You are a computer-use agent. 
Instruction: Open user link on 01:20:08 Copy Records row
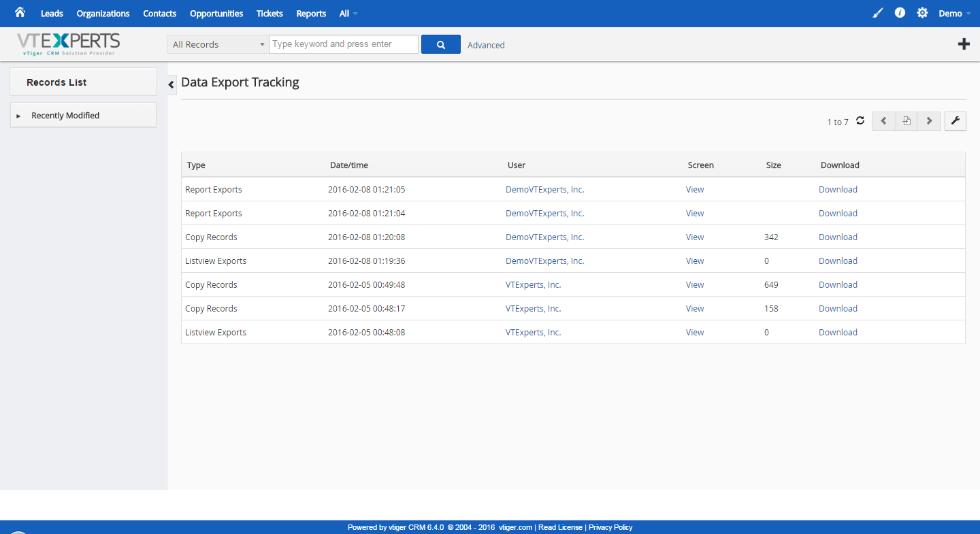click(x=544, y=237)
